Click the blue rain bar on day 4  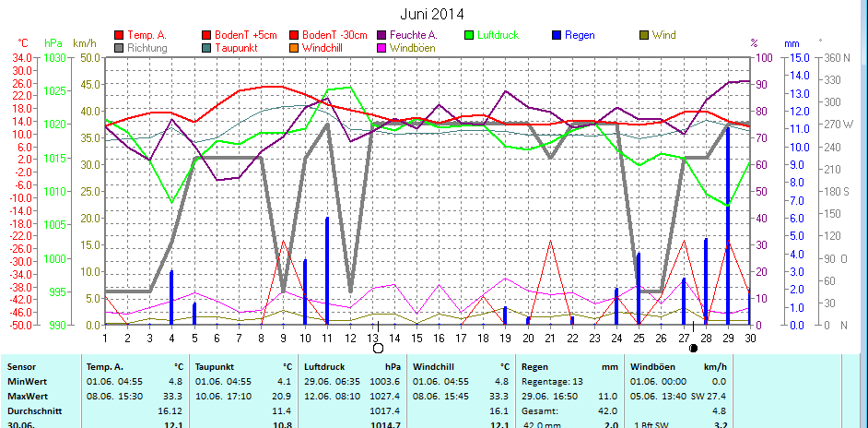click(x=171, y=298)
